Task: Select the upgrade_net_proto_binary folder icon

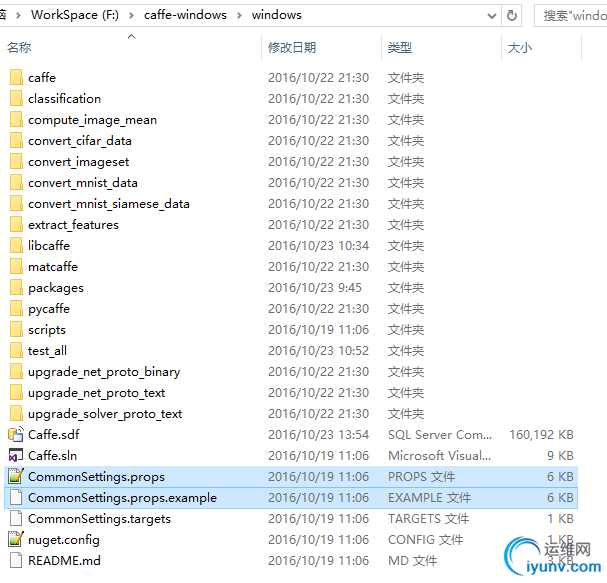Action: (16, 372)
